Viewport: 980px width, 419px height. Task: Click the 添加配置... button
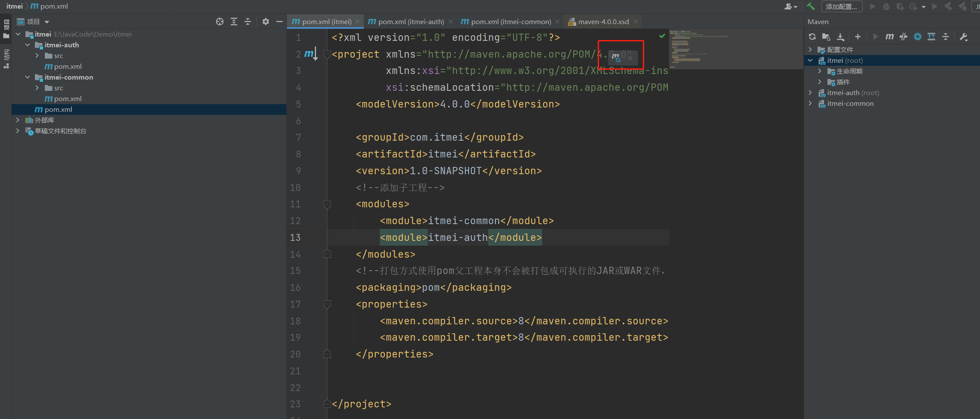[x=842, y=6]
